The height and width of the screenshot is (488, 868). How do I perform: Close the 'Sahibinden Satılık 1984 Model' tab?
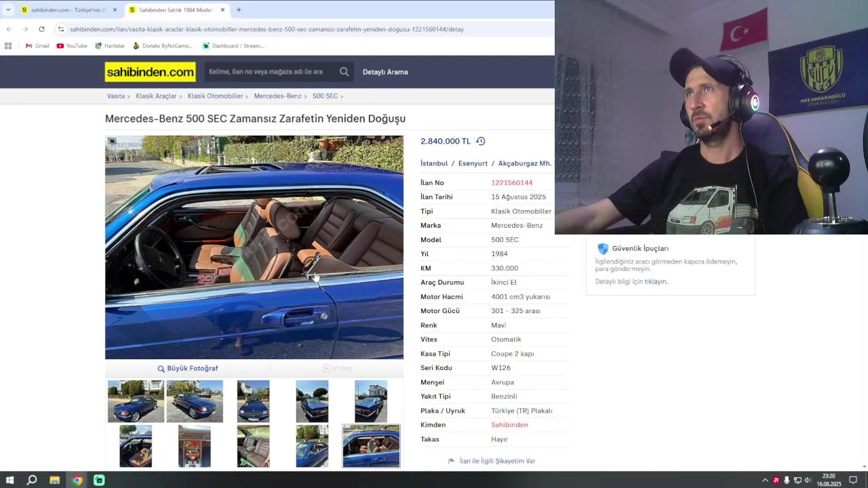pyautogui.click(x=222, y=10)
